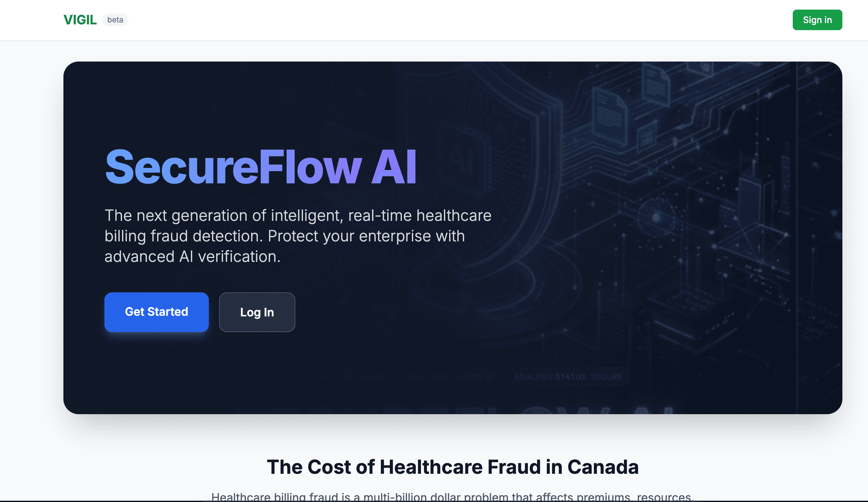
Task: Click the word 'AI' in the headline
Action: click(x=394, y=167)
